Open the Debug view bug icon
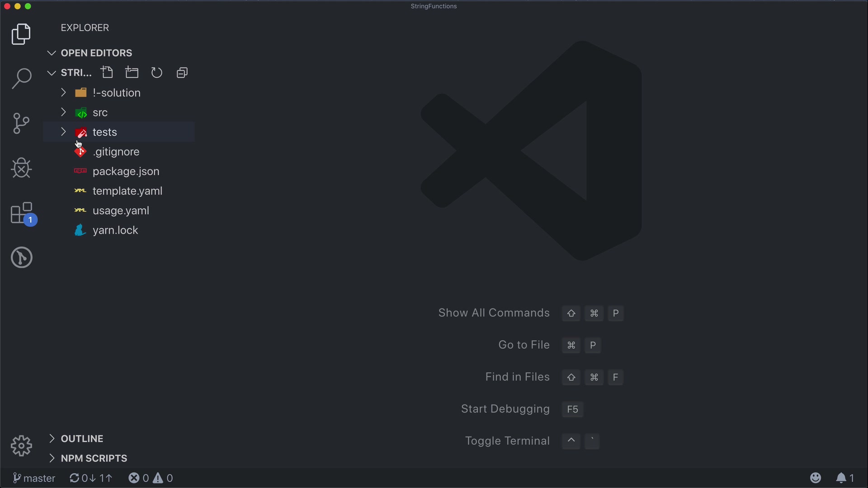 tap(21, 168)
